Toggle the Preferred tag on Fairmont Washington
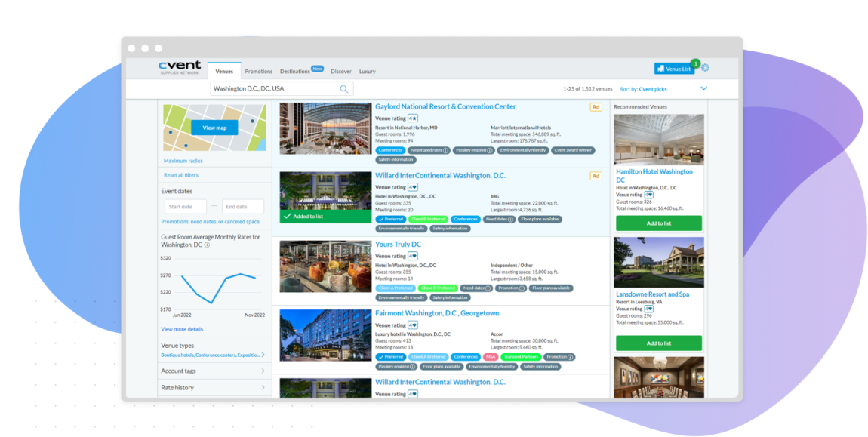 [x=391, y=357]
